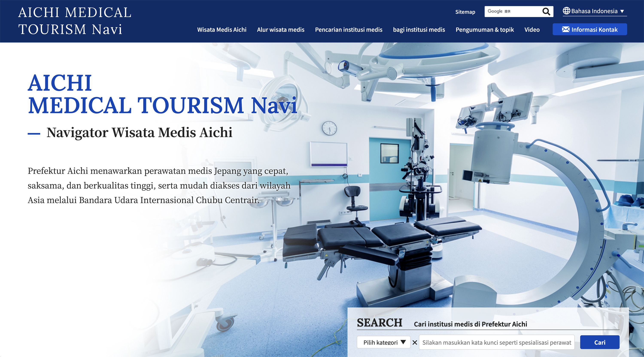The width and height of the screenshot is (644, 357).
Task: Select the bagi institusi medis menu item
Action: pos(419,30)
